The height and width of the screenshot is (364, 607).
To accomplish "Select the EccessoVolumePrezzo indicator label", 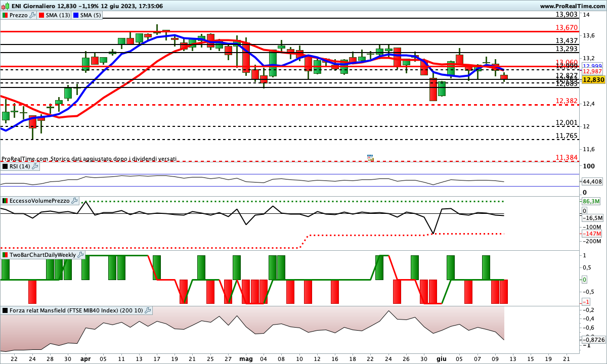I will point(40,201).
